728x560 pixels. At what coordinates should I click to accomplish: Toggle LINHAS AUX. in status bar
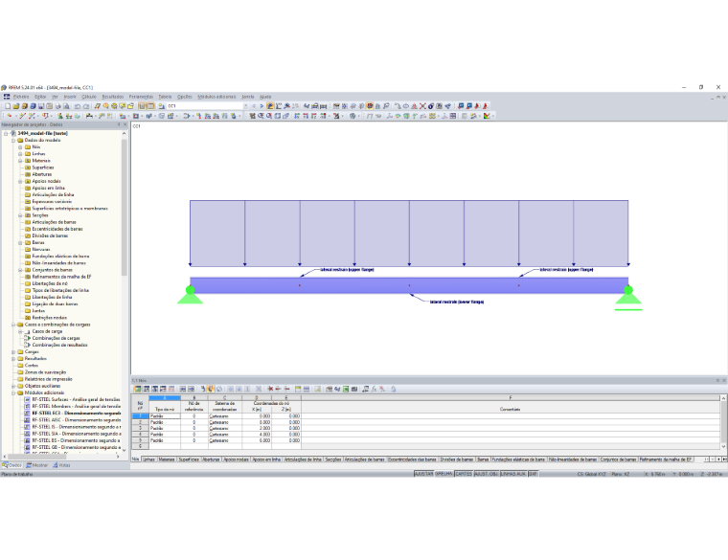click(513, 474)
